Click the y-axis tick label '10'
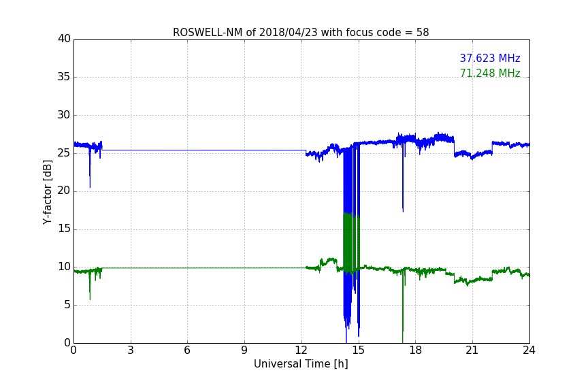The width and height of the screenshot is (588, 392). coord(64,267)
